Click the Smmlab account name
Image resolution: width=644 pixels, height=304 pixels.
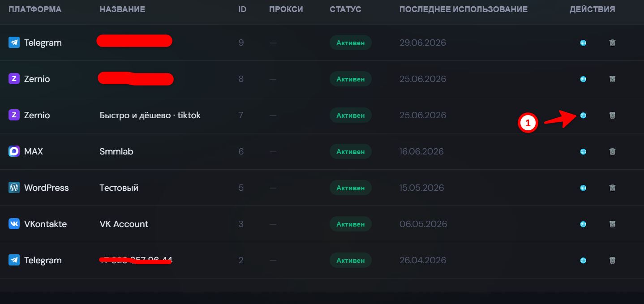116,151
